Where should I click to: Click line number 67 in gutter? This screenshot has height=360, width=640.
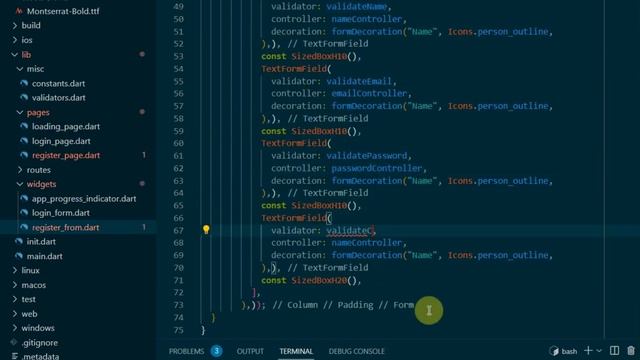tap(178, 230)
